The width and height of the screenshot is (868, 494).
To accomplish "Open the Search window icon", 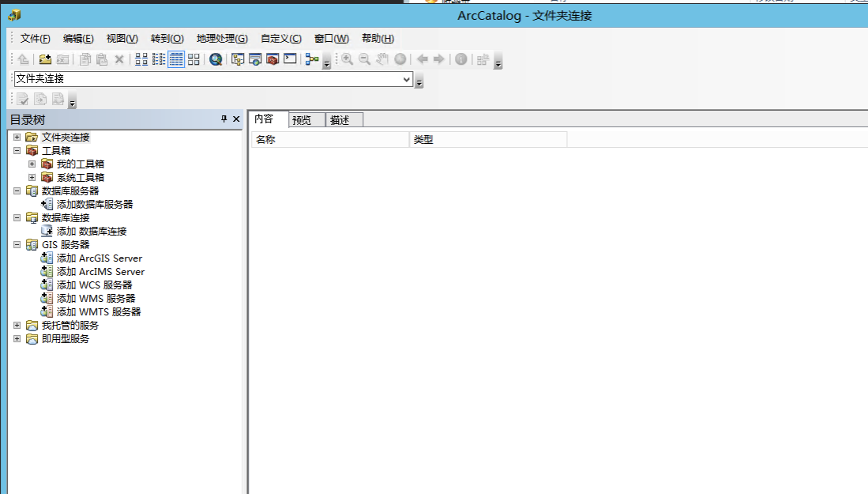I will (x=255, y=59).
